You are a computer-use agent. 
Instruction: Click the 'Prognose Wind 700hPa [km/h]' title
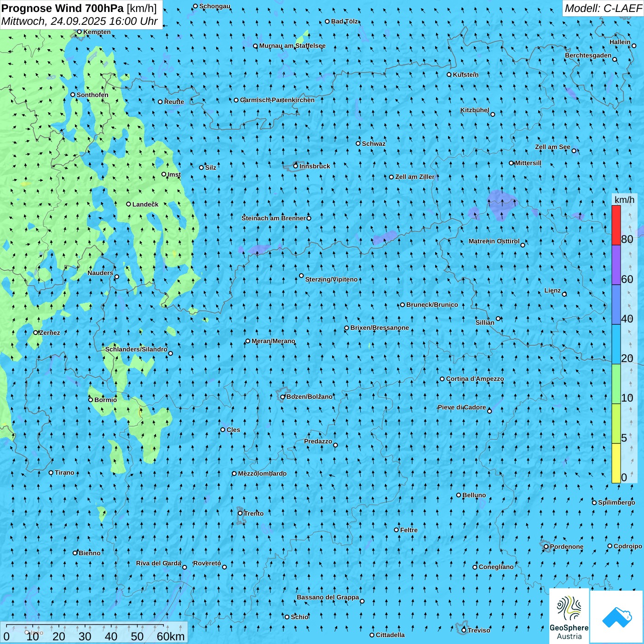[79, 8]
